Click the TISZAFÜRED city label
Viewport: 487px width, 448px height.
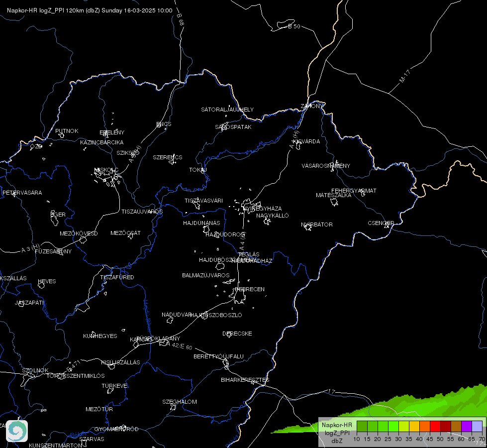(117, 277)
